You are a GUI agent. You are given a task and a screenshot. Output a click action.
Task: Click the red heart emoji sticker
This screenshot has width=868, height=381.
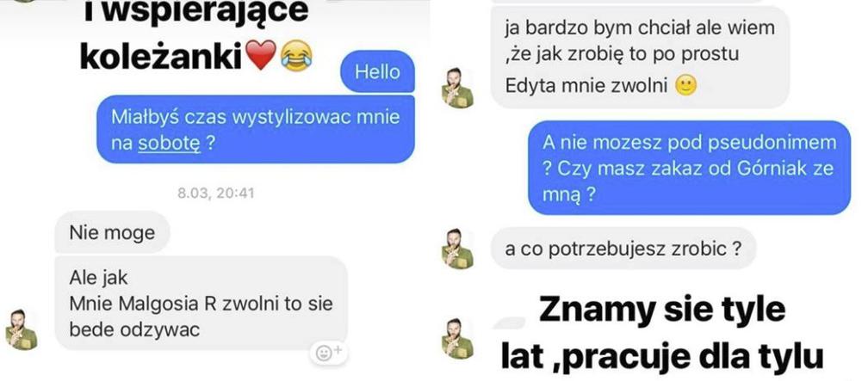pyautogui.click(x=260, y=55)
